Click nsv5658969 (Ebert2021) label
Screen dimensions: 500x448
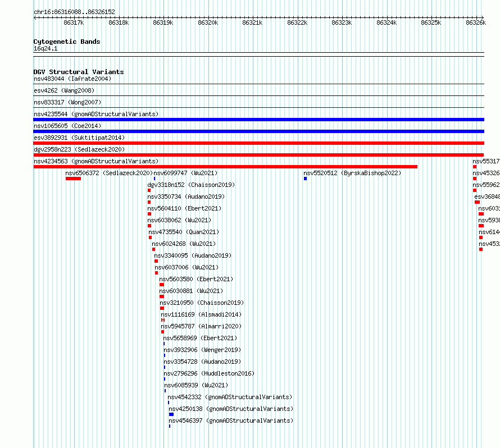click(200, 338)
